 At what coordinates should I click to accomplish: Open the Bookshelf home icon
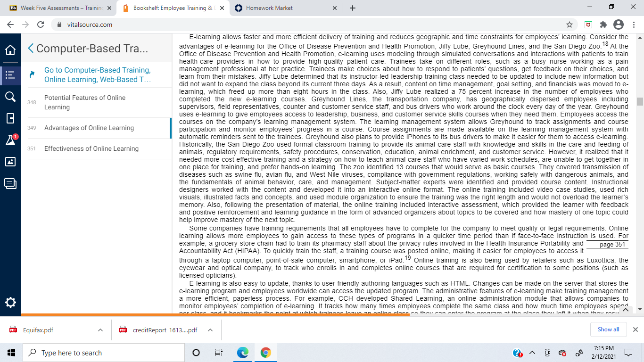click(x=10, y=50)
